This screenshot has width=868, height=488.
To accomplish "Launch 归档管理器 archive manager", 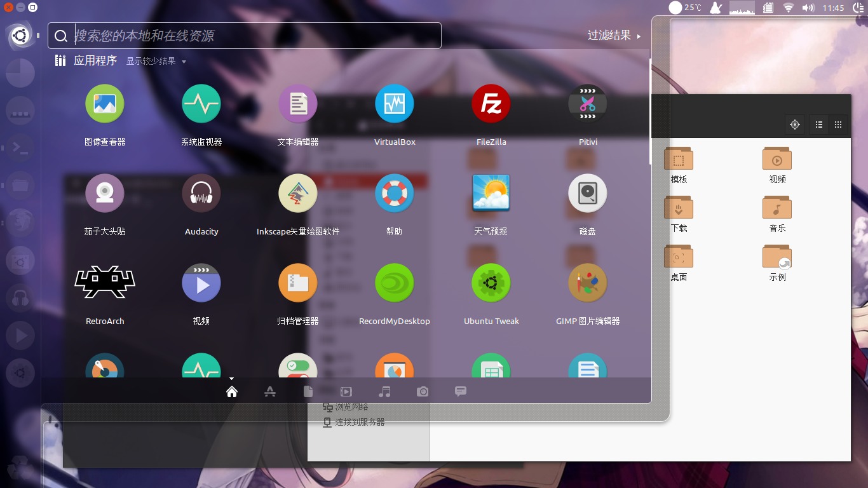I will click(298, 283).
